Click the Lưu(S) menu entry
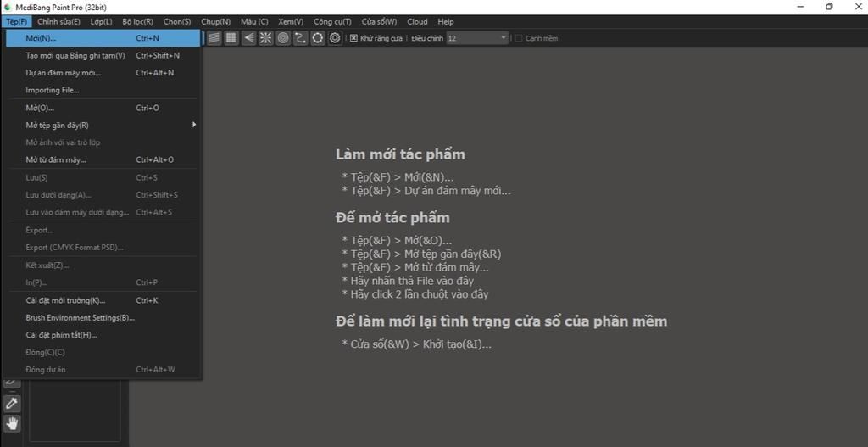The width and height of the screenshot is (868, 447). tap(103, 178)
